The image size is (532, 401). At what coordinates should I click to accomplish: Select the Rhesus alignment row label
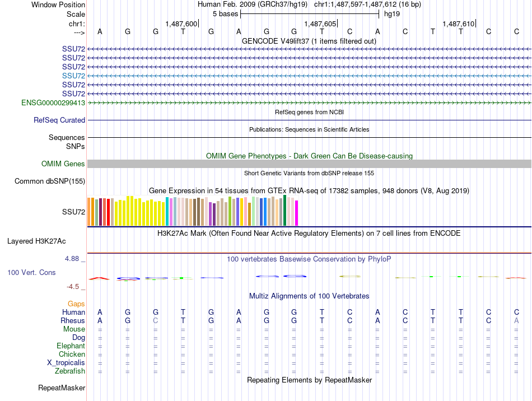[73, 320]
